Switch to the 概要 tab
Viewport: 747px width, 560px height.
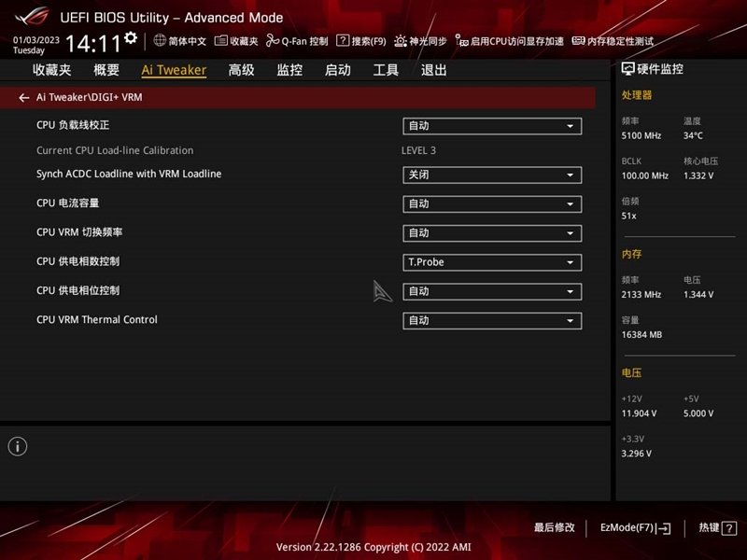106,70
